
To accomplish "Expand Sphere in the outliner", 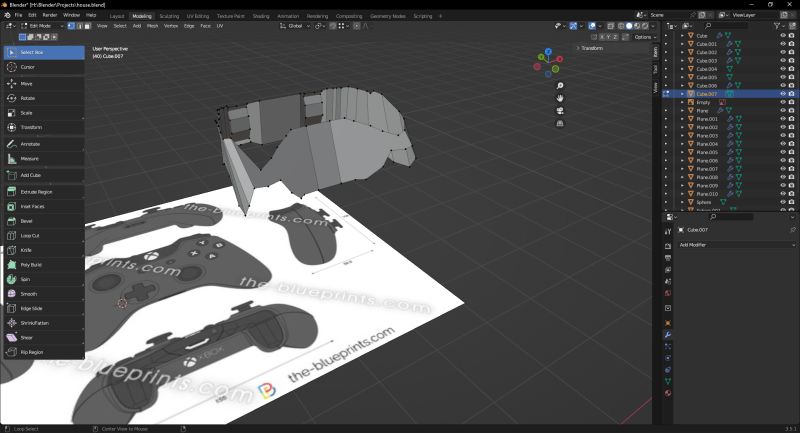I will (x=683, y=202).
